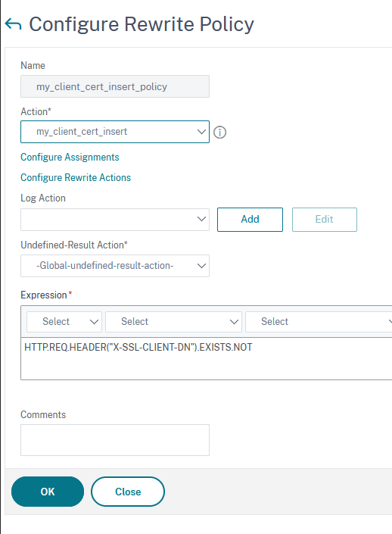The width and height of the screenshot is (392, 534).
Task: Go back using the left arrow icon
Action: 14,24
